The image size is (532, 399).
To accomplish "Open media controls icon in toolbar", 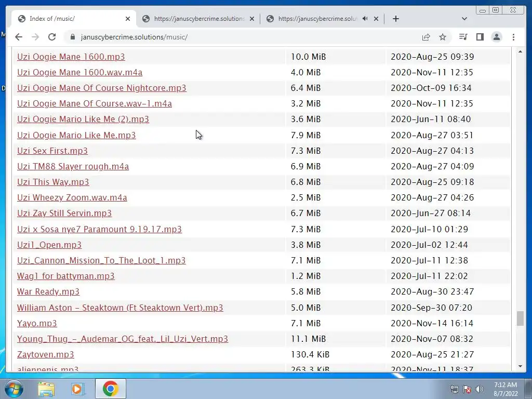I will tap(463, 37).
